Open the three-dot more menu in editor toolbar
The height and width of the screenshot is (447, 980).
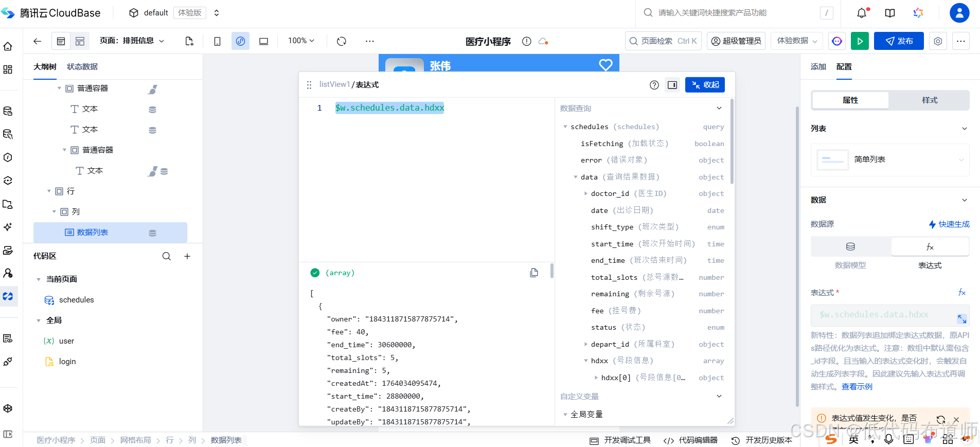369,41
